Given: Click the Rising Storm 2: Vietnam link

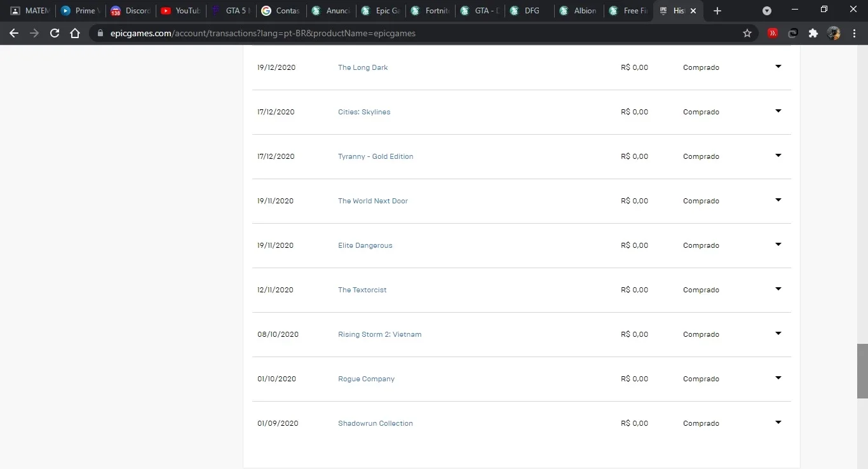Looking at the screenshot, I should click(379, 334).
